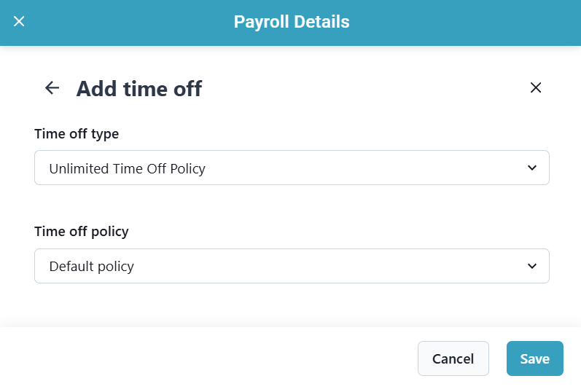
Task: Click empty space between the two dropdown fields
Action: [x=292, y=206]
